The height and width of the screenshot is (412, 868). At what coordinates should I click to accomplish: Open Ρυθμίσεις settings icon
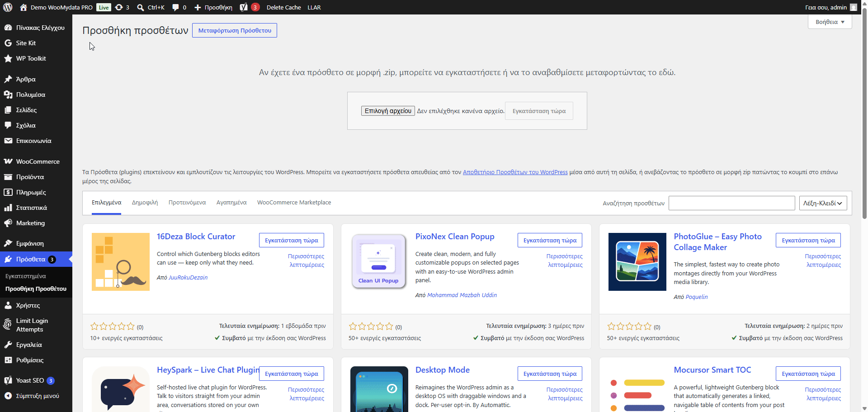pos(8,360)
